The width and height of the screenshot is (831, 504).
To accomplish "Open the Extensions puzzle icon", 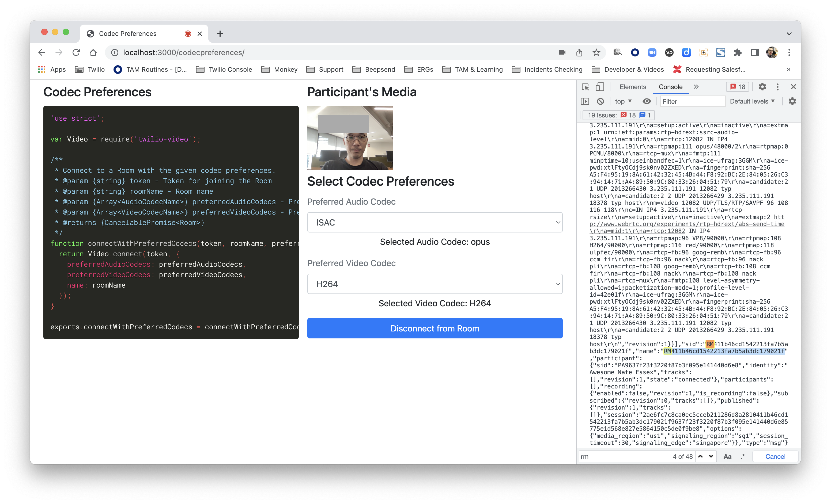I will (738, 52).
